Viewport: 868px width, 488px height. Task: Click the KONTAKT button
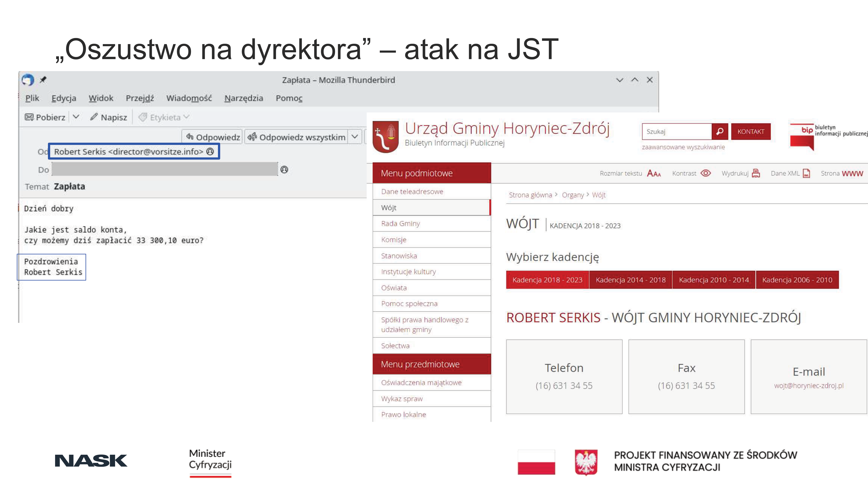coord(751,131)
